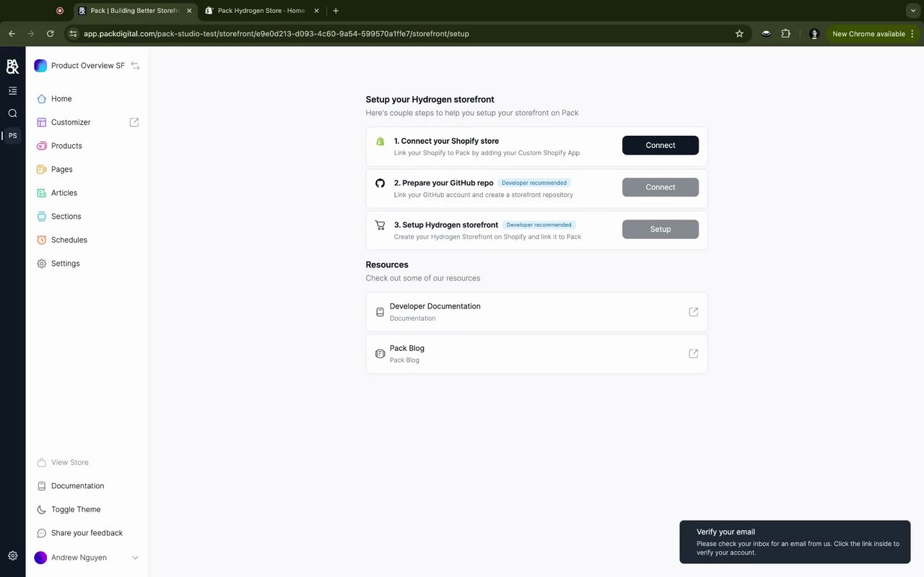Click the Products tag icon
Image resolution: width=924 pixels, height=577 pixels.
(x=42, y=146)
